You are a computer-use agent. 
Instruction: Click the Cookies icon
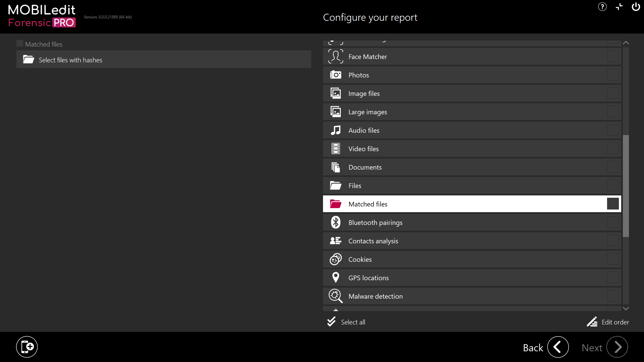point(335,259)
